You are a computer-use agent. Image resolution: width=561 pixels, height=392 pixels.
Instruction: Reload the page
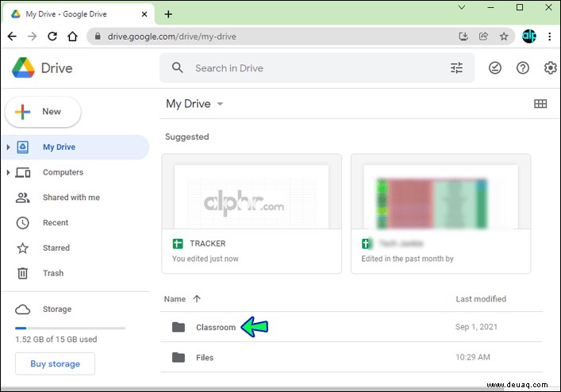point(52,37)
